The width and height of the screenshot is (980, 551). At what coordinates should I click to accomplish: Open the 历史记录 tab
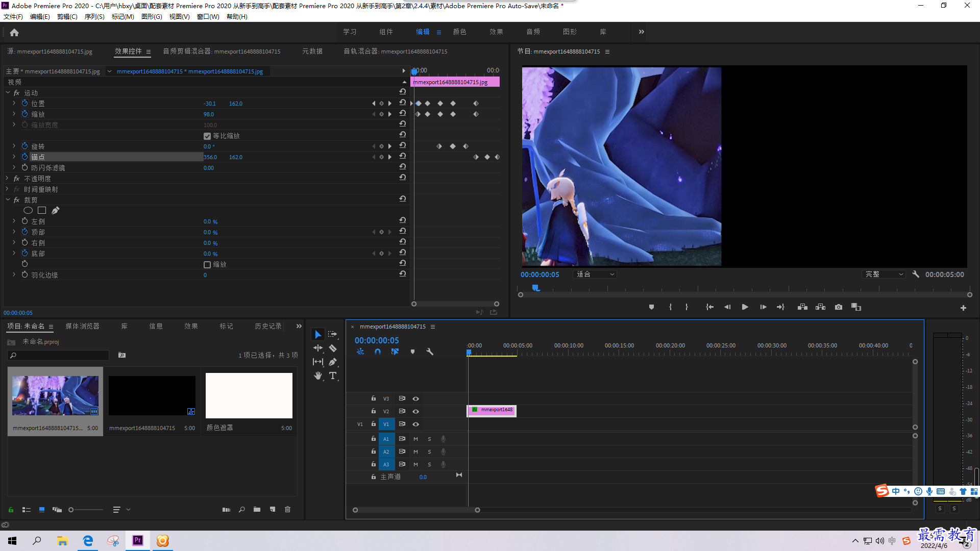tap(268, 326)
